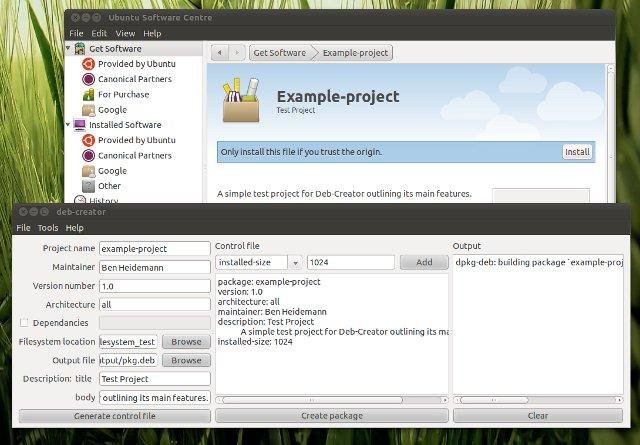The height and width of the screenshot is (445, 640).
Task: Click 'maintainer: Ben Heidemann' control file line
Action: point(272,312)
